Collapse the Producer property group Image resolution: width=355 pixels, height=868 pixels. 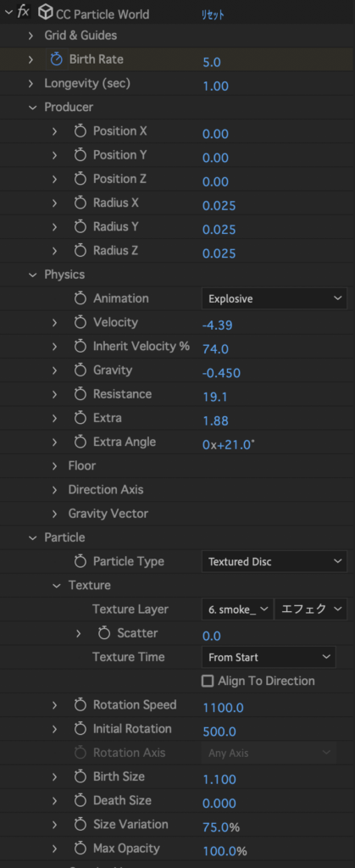pyautogui.click(x=31, y=108)
